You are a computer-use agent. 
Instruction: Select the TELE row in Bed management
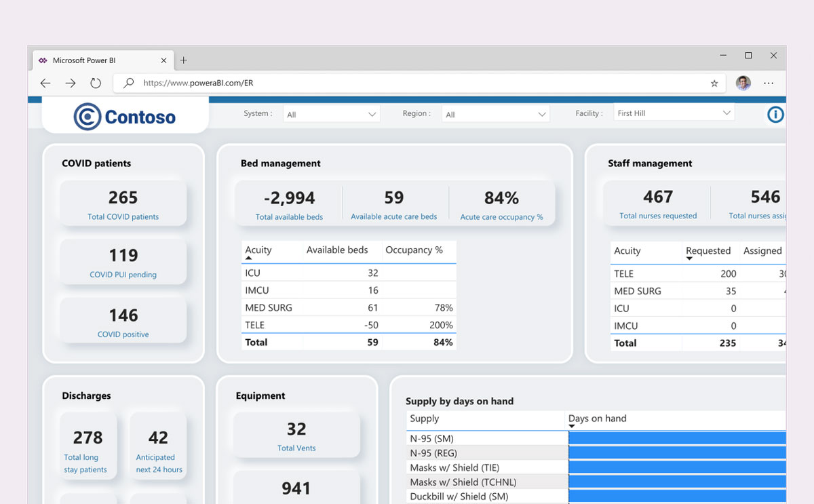[349, 325]
